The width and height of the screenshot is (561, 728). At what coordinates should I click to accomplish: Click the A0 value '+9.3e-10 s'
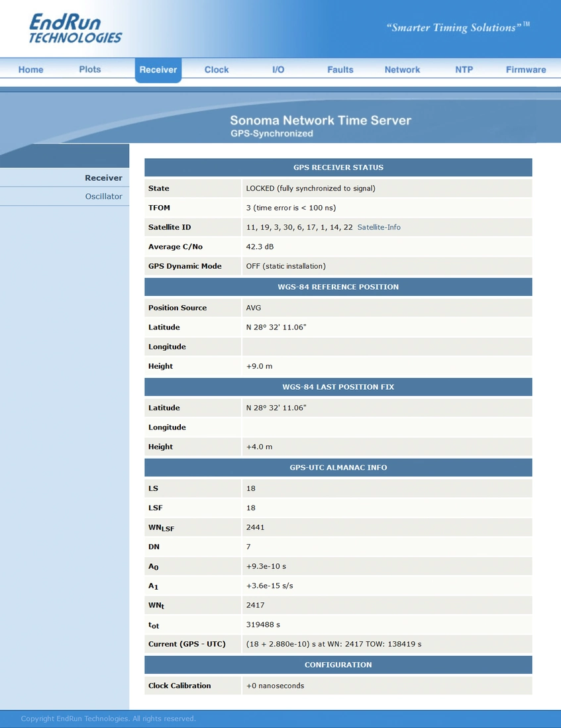click(266, 567)
